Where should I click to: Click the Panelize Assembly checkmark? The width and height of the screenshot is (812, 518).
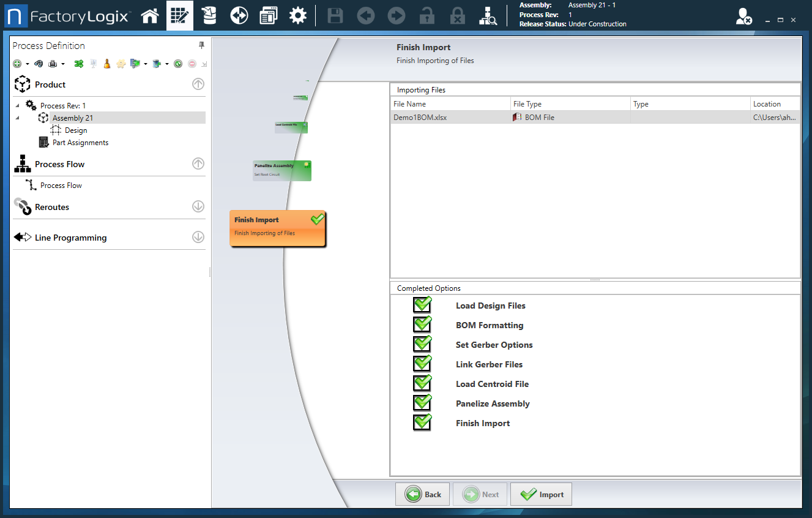[x=422, y=403]
